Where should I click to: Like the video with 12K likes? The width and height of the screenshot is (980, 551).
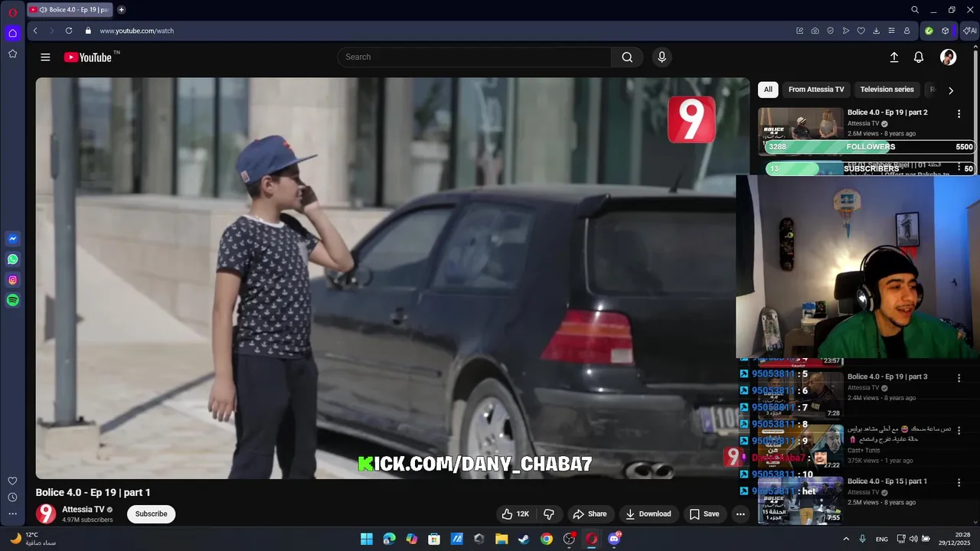click(515, 514)
